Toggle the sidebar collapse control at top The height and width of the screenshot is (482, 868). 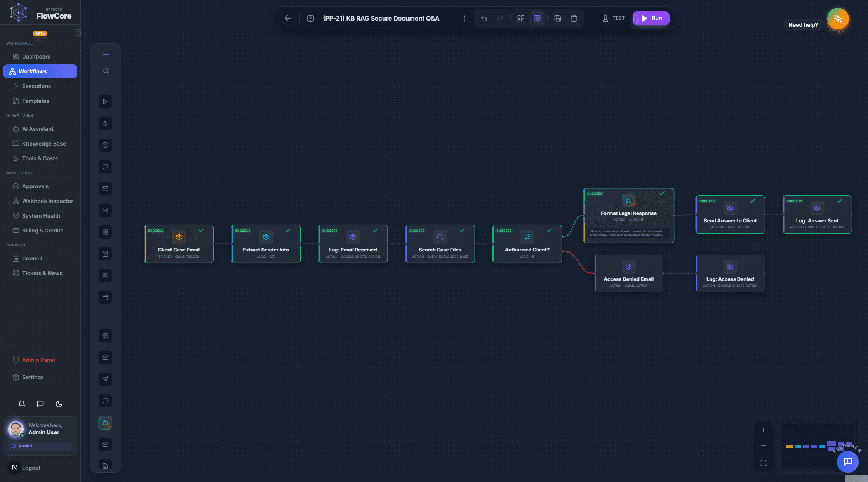tap(77, 33)
